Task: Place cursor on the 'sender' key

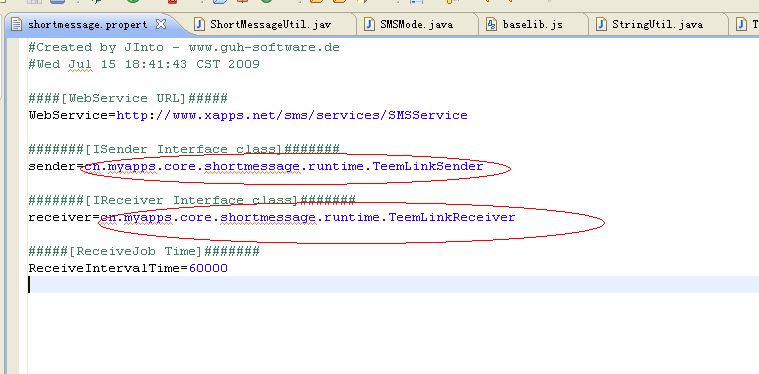Action: click(52, 167)
